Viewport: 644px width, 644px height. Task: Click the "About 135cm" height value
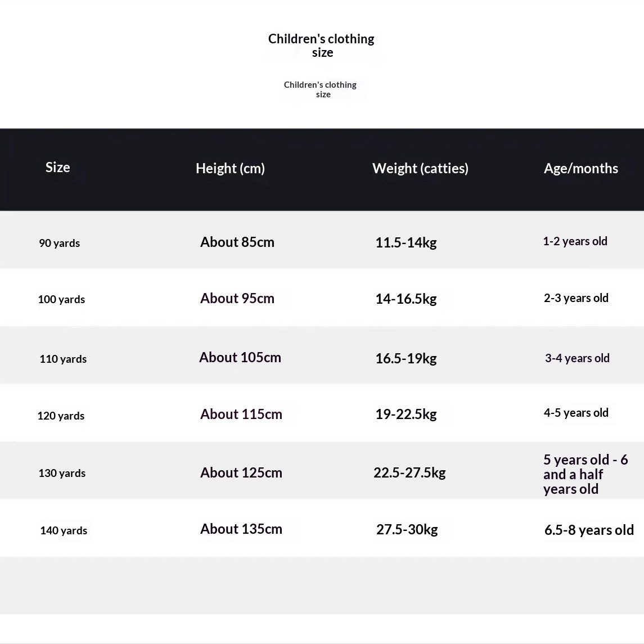241,529
